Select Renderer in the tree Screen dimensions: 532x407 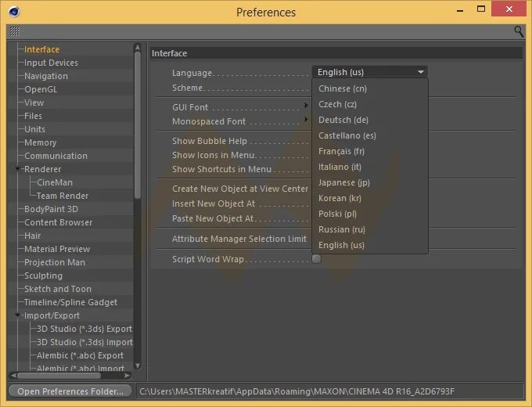(42, 169)
